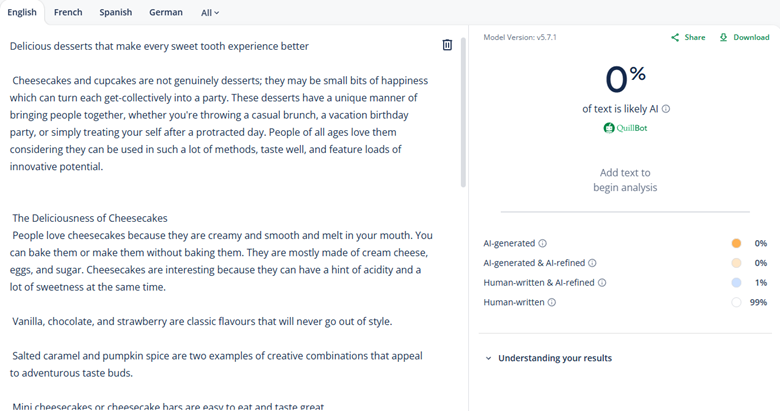Click the trash delete text icon

[447, 45]
